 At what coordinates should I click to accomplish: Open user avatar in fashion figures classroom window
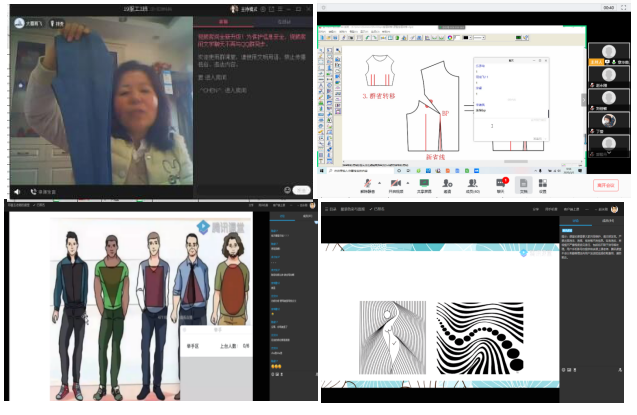(312, 205)
